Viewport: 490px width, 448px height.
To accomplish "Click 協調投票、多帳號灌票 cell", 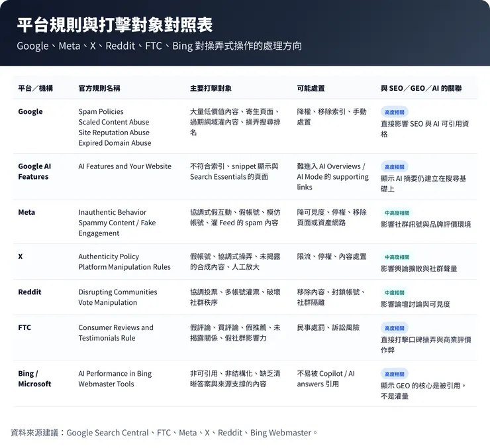I will point(235,297).
